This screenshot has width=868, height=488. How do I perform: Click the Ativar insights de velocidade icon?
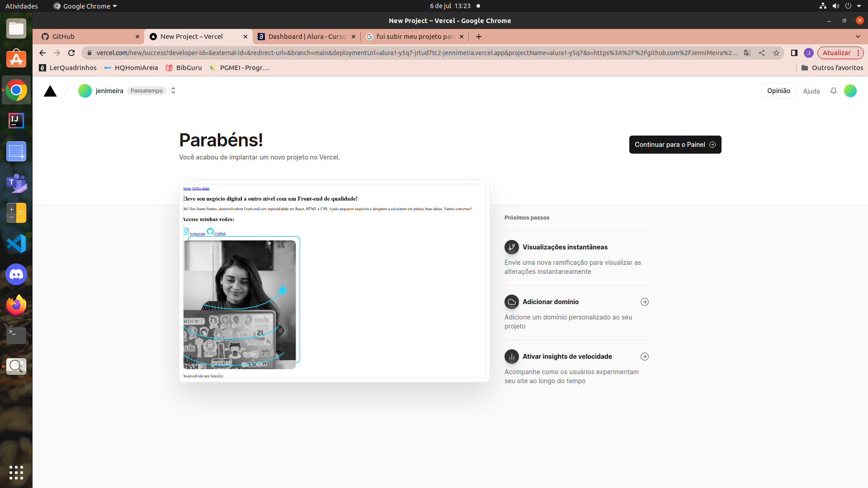[x=511, y=356]
